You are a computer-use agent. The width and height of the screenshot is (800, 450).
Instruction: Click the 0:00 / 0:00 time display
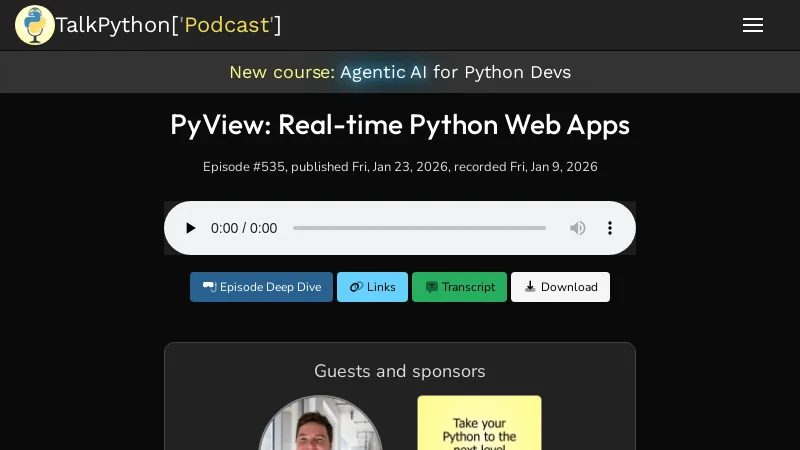click(x=244, y=228)
